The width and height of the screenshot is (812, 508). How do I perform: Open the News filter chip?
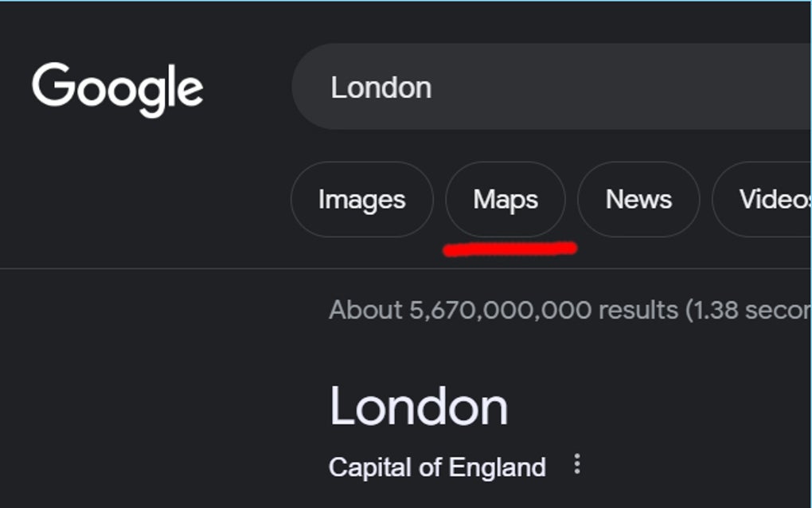coord(638,200)
